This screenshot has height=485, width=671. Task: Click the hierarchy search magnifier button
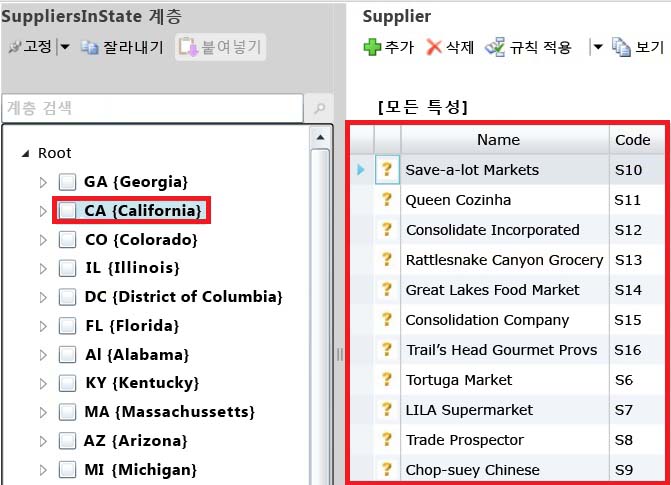pyautogui.click(x=319, y=108)
